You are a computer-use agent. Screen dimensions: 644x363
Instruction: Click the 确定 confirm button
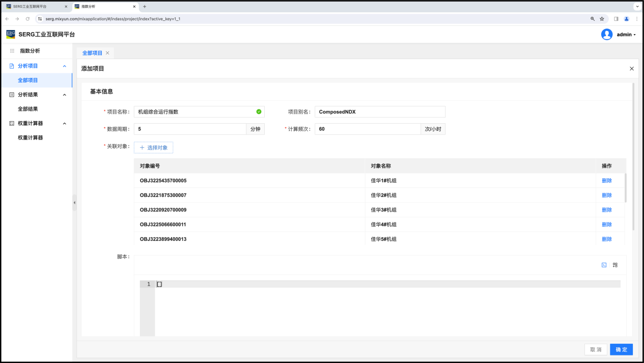coord(621,350)
